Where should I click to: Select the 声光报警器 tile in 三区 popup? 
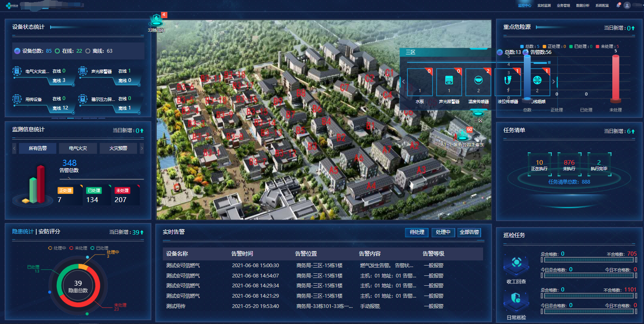(x=449, y=82)
